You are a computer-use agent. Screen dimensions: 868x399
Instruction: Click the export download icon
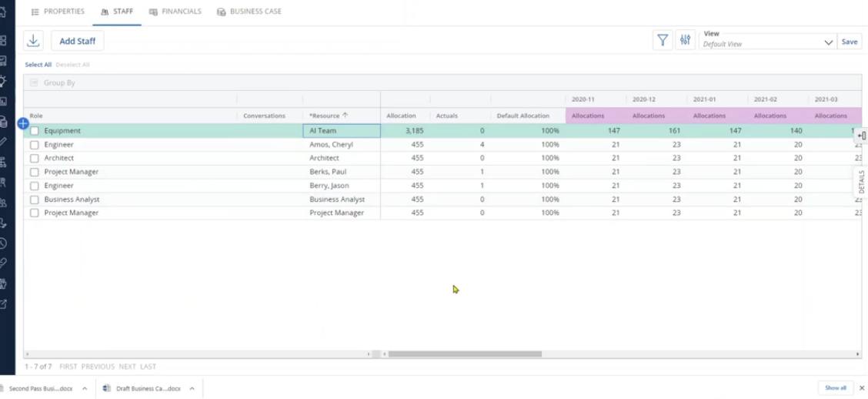[x=33, y=41]
